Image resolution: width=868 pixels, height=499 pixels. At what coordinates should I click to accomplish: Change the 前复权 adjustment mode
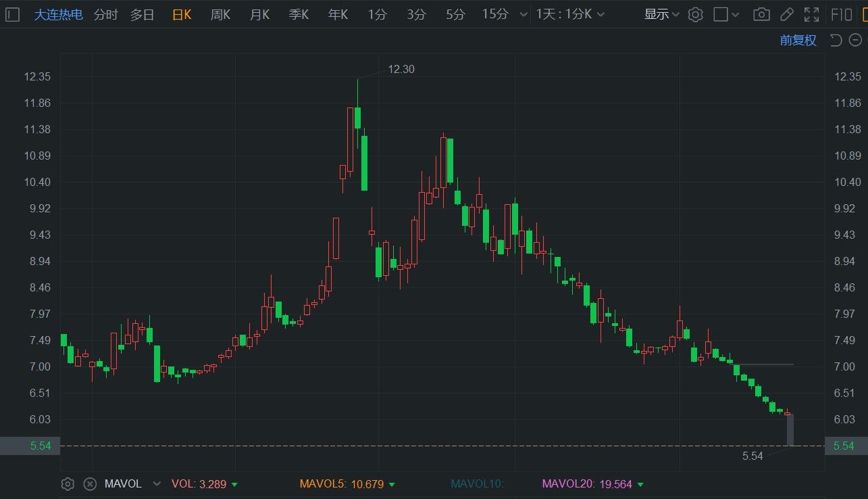(798, 41)
